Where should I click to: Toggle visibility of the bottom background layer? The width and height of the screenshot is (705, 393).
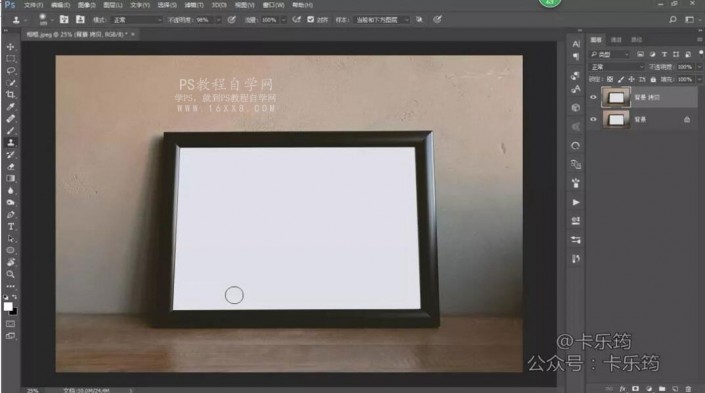tap(593, 119)
